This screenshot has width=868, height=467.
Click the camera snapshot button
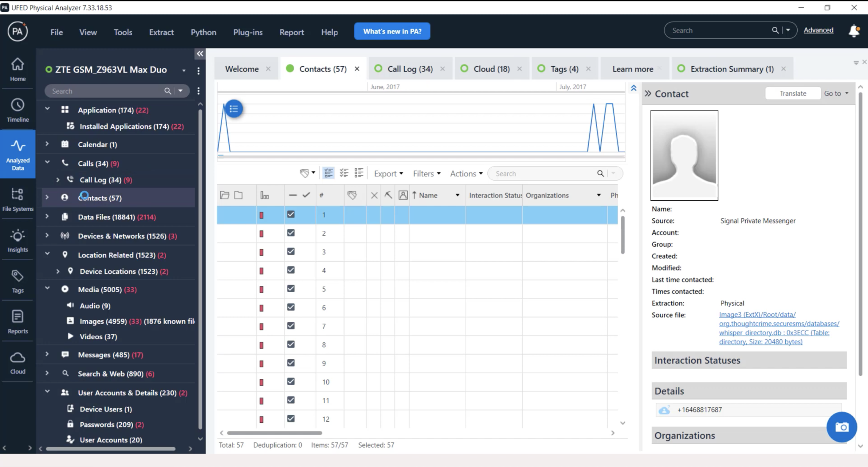coord(842,427)
